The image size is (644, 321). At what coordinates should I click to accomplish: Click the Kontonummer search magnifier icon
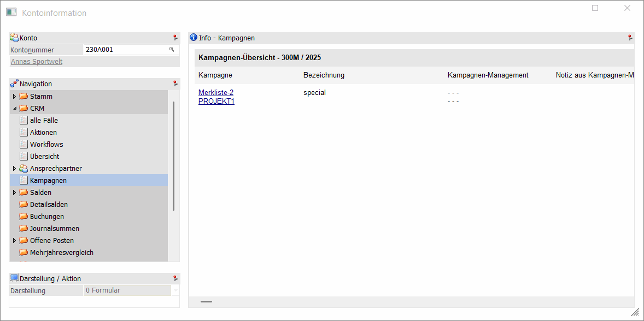(172, 50)
